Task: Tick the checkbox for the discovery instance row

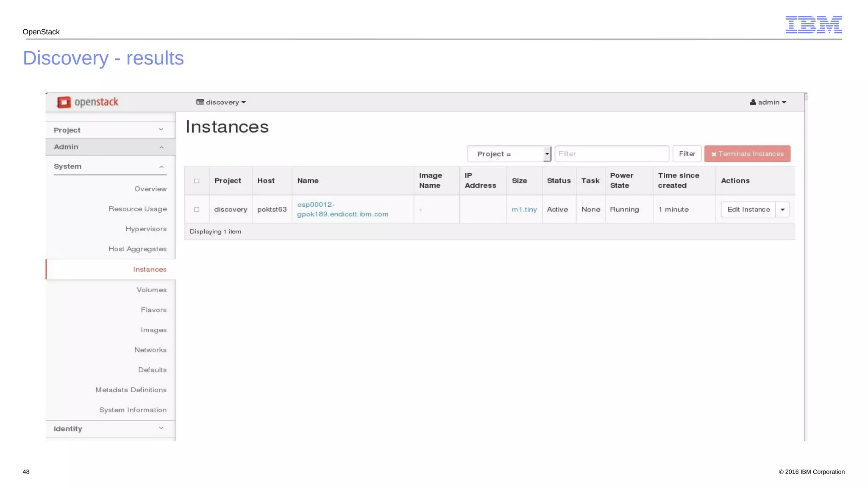Action: pos(197,209)
